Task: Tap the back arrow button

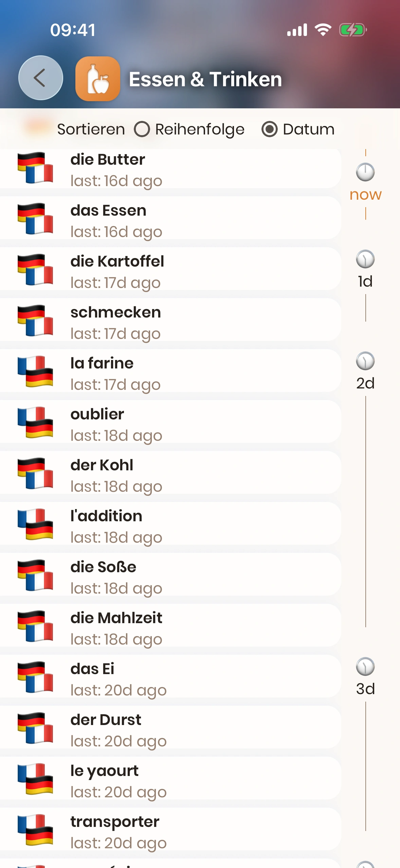Action: 40,78
